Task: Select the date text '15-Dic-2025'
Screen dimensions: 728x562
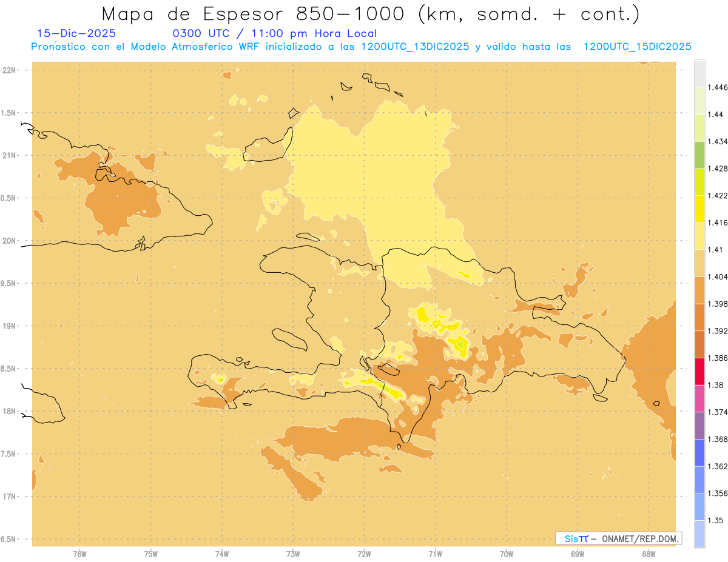Action: 76,34
